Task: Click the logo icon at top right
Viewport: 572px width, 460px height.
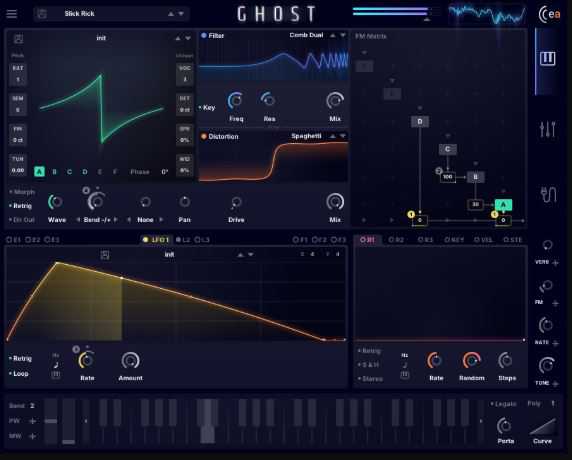Action: [549, 14]
